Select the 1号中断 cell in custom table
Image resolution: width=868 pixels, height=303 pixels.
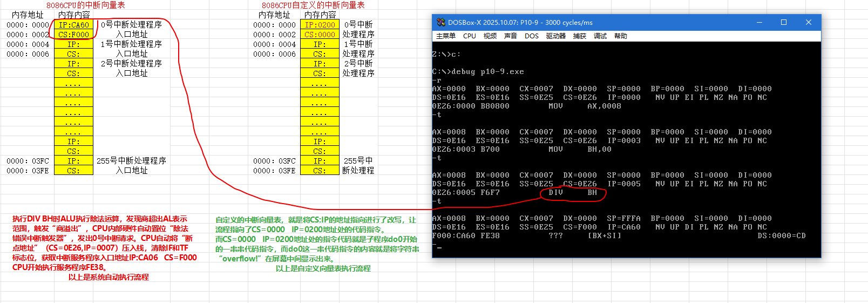(358, 44)
